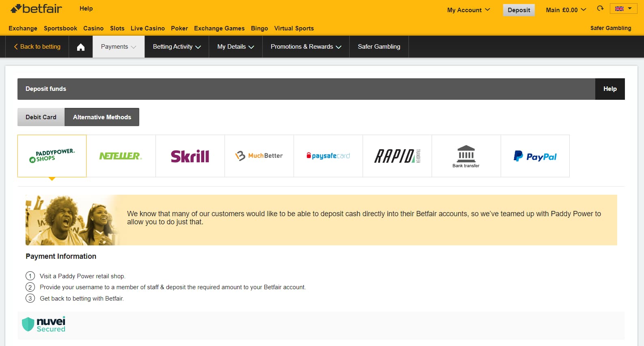
Task: Go back to betting
Action: pyautogui.click(x=37, y=47)
